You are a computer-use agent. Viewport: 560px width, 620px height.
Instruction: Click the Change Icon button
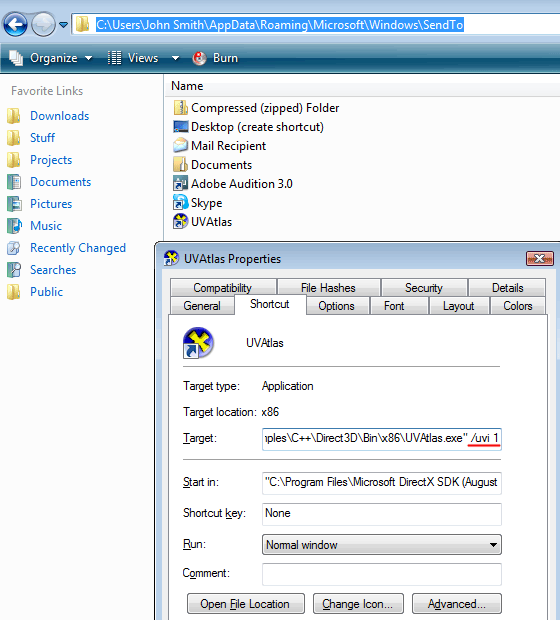tap(358, 604)
